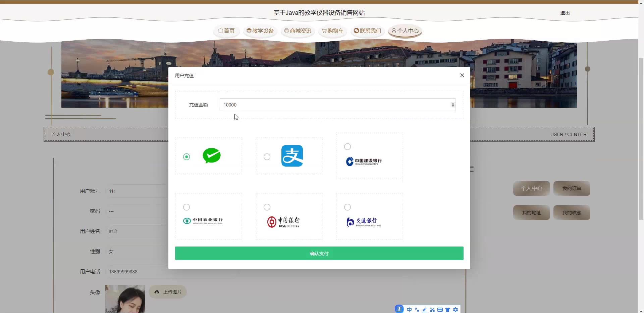Click the green 确认支付 button
This screenshot has height=313, width=644.
(x=319, y=253)
